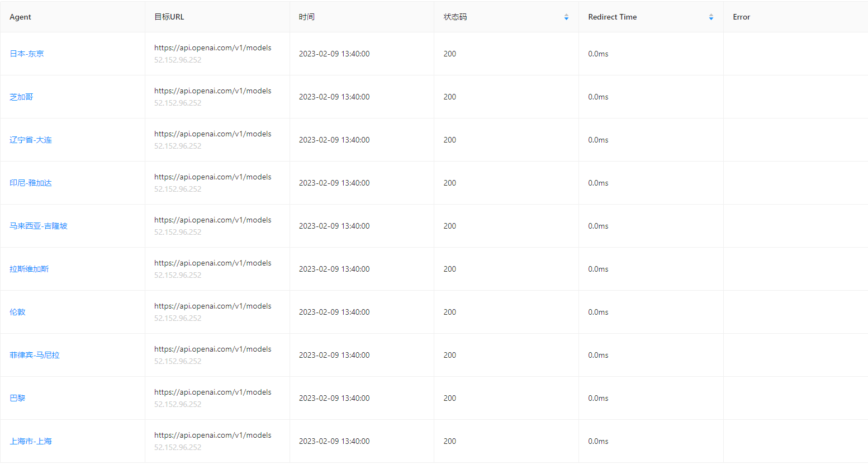The width and height of the screenshot is (868, 464).
Task: Select the 菲律宾-马尼拉 agent link
Action: click(x=35, y=355)
